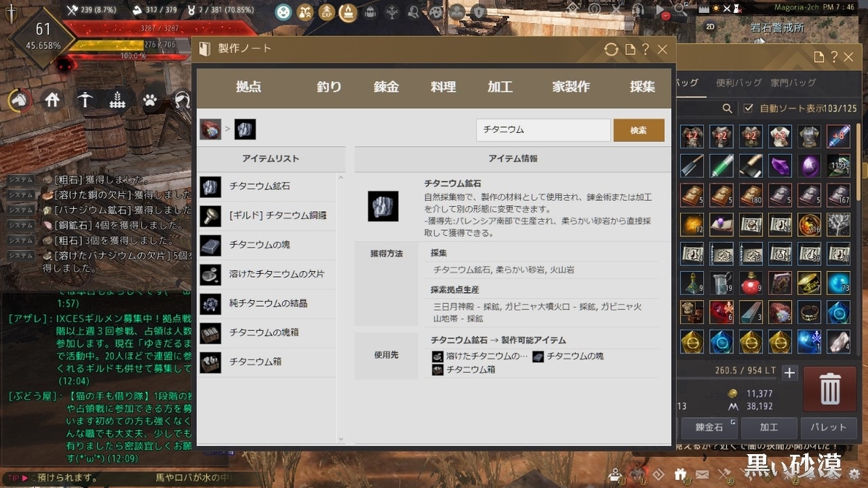
Task: Open the pickaxe worker icon
Action: coord(85,100)
